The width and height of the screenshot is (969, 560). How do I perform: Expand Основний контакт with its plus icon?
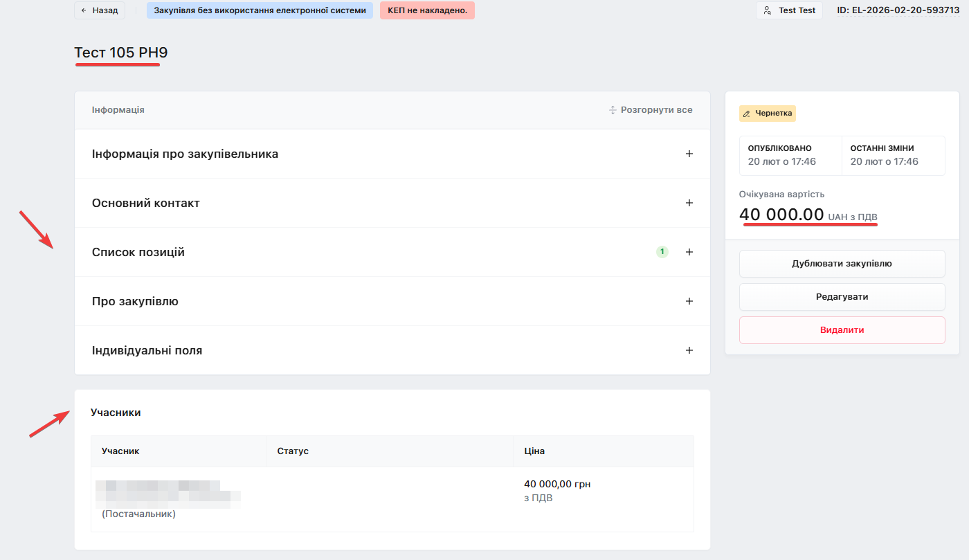click(x=689, y=203)
